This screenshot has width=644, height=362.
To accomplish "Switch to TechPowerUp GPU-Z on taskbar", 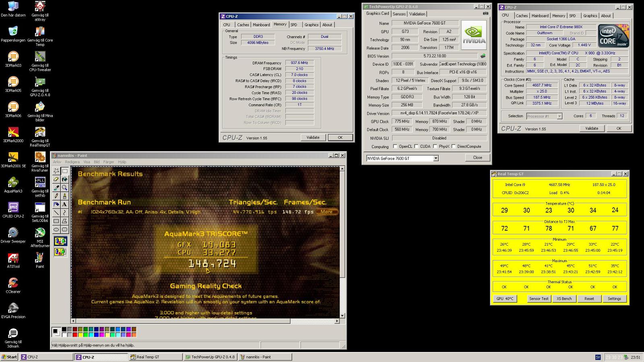I will click(x=211, y=357).
